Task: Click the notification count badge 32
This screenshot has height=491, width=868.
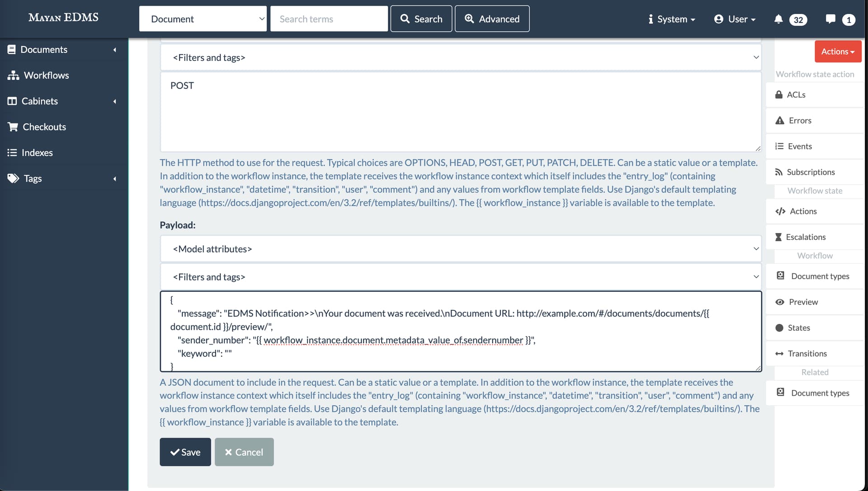Action: (x=798, y=20)
